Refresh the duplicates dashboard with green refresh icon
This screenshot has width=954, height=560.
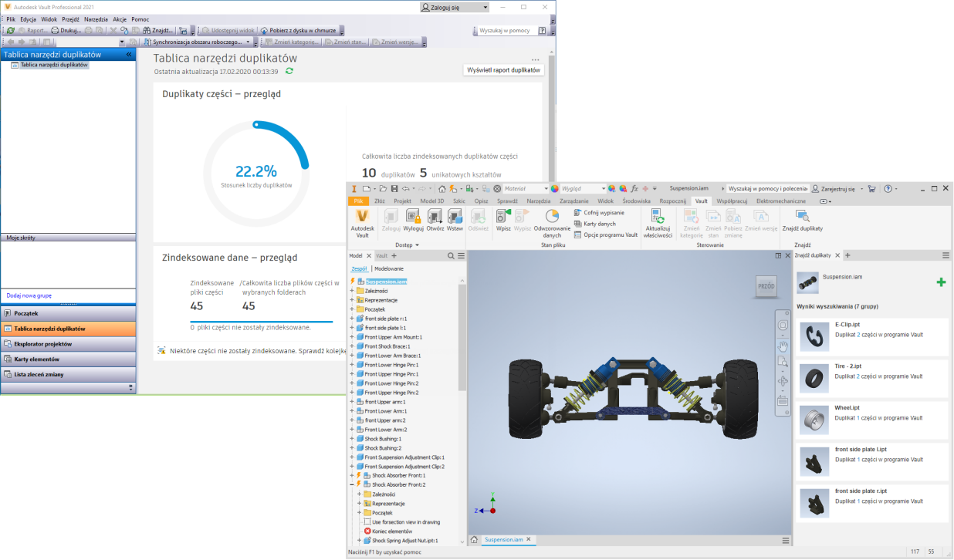[289, 71]
